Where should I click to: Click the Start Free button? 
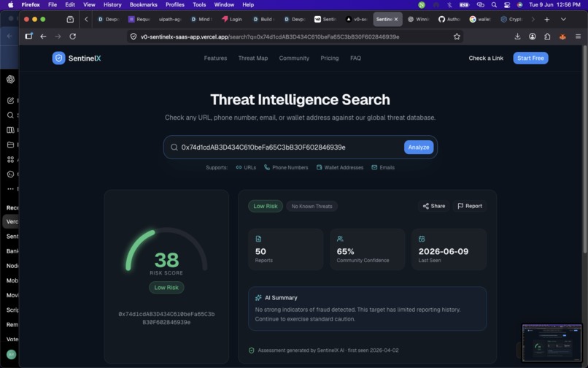point(530,58)
